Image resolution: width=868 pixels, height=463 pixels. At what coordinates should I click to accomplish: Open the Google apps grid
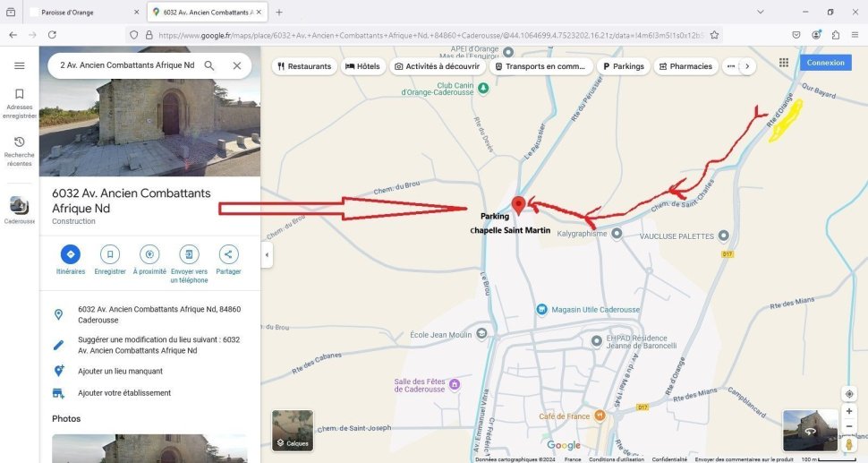click(x=784, y=63)
